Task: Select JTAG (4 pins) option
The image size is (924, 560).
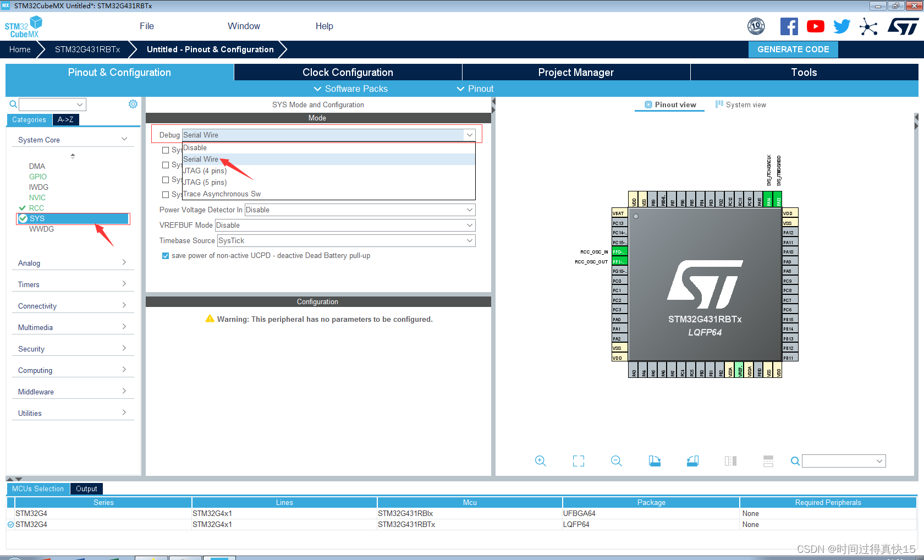Action: pyautogui.click(x=328, y=171)
